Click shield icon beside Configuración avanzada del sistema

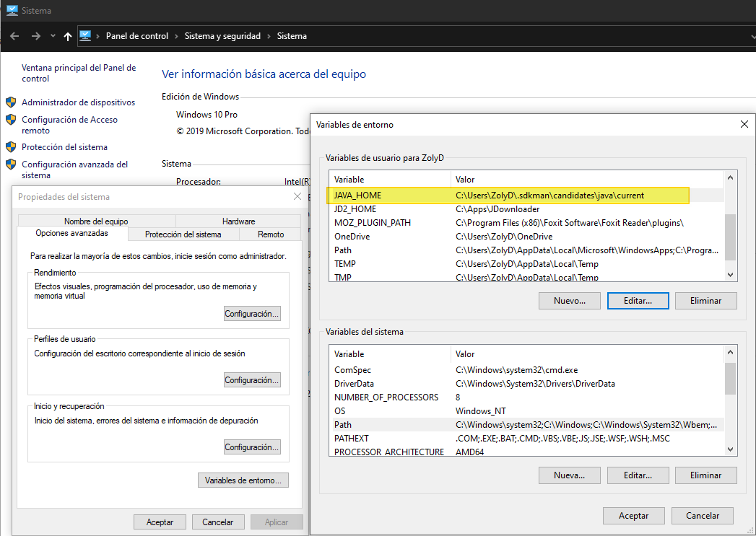pyautogui.click(x=10, y=164)
